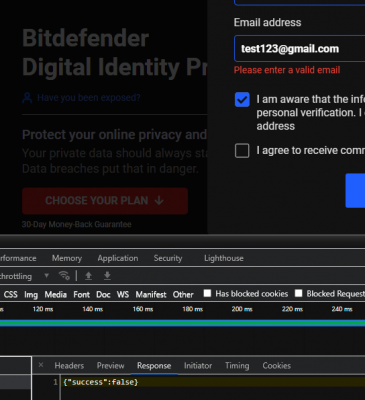The width and height of the screenshot is (365, 400).
Task: Click the 160 ms timeline marker
Action: pos(143,309)
